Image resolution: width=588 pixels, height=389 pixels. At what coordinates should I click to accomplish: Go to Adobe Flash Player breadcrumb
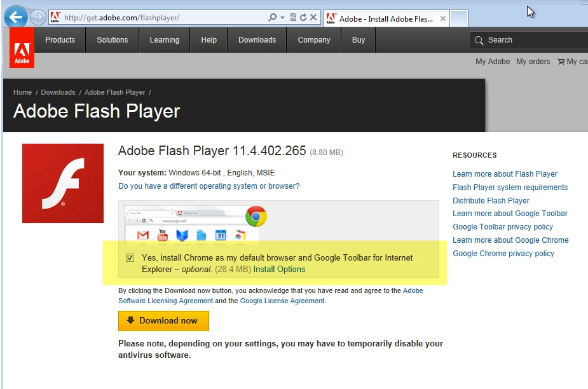[115, 92]
